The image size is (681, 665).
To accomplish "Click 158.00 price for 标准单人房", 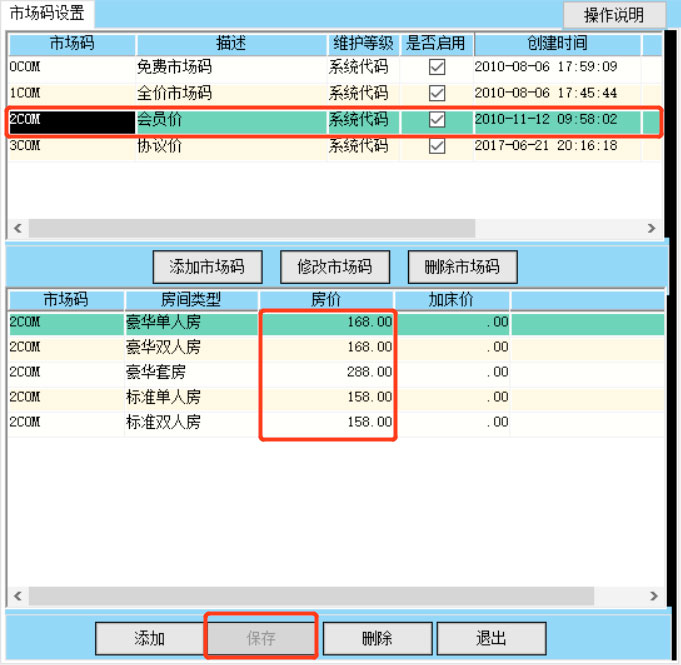I will [370, 397].
